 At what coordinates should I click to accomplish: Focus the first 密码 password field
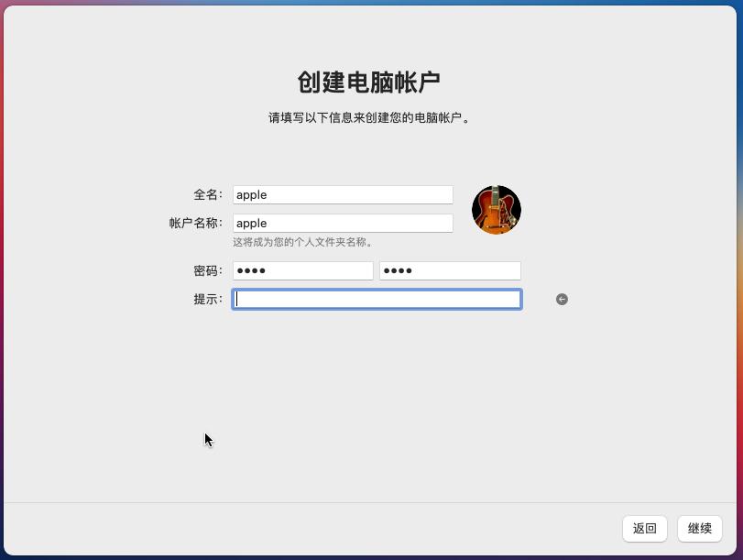(x=302, y=269)
